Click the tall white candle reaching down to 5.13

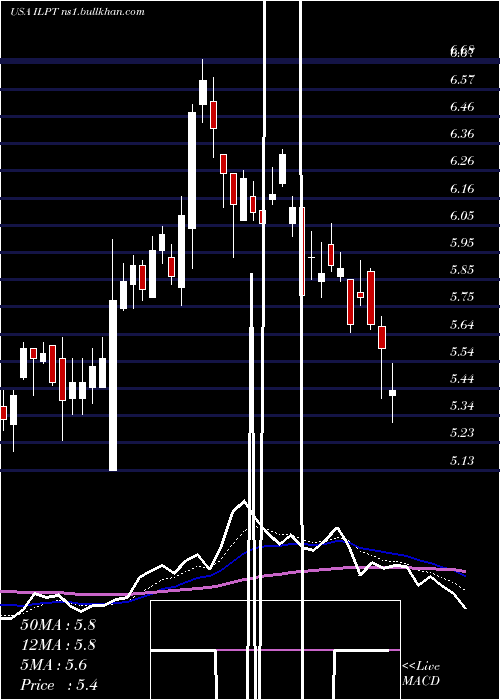[113, 385]
